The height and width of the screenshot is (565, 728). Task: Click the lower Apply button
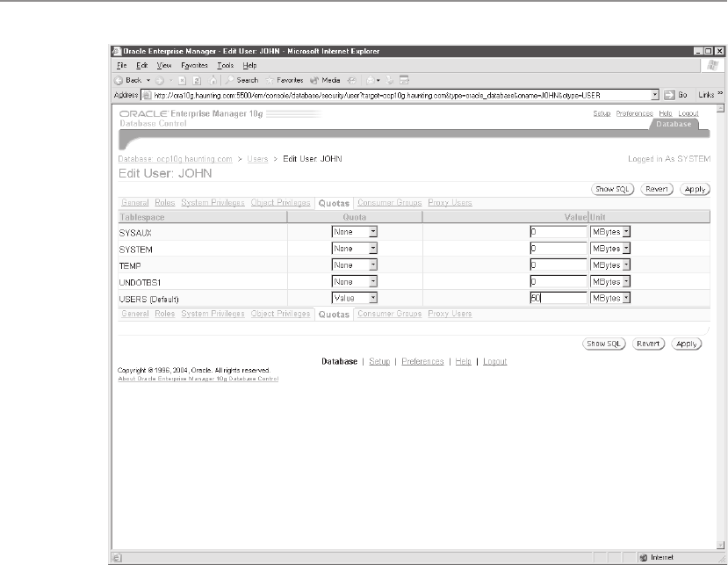point(686,344)
